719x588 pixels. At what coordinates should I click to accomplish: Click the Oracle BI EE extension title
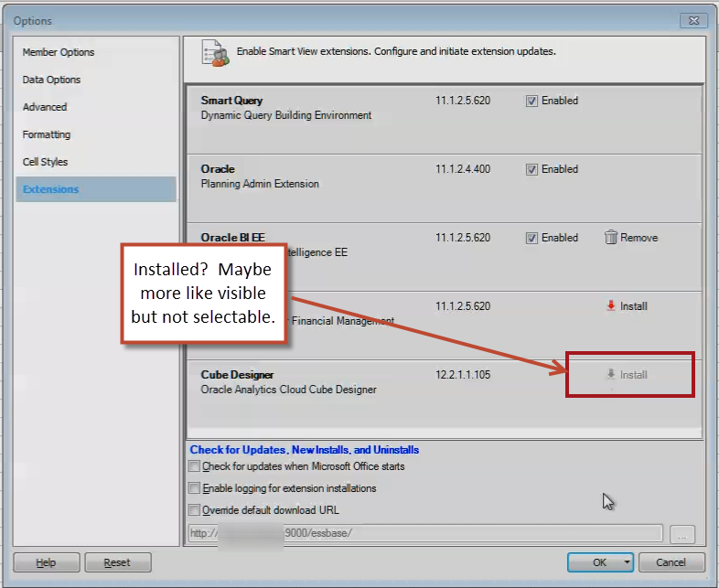coord(233,238)
